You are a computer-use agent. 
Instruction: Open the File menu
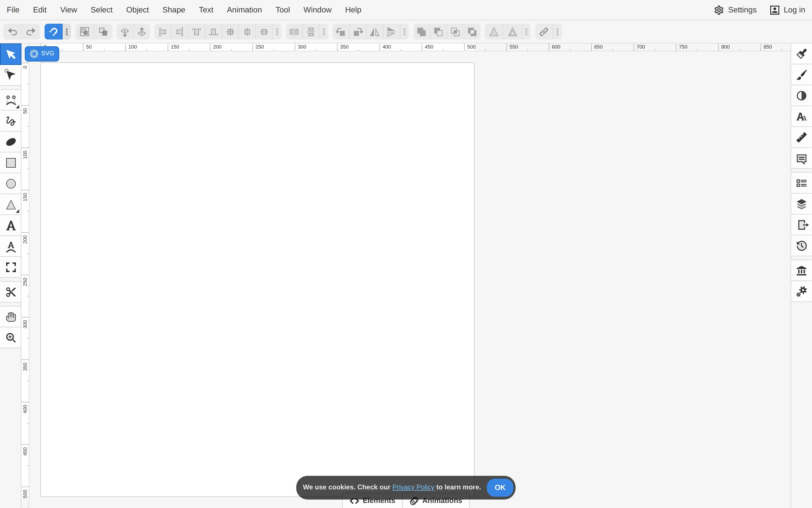click(x=13, y=10)
